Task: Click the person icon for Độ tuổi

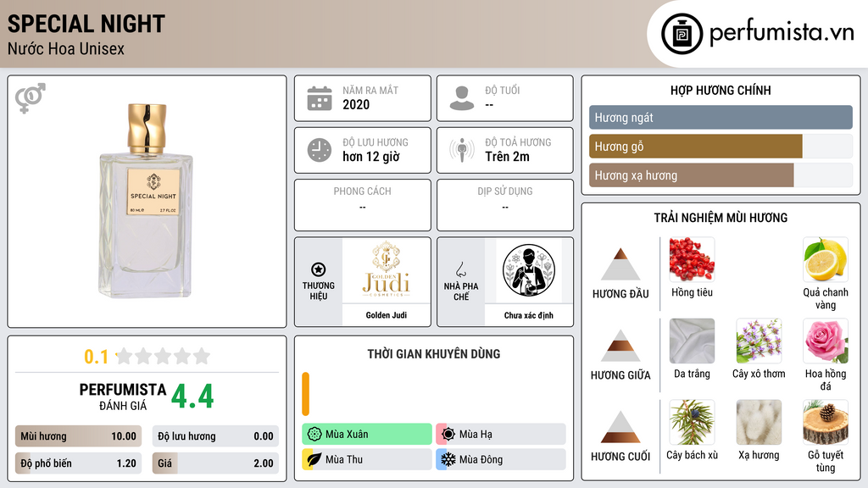Action: 462,98
